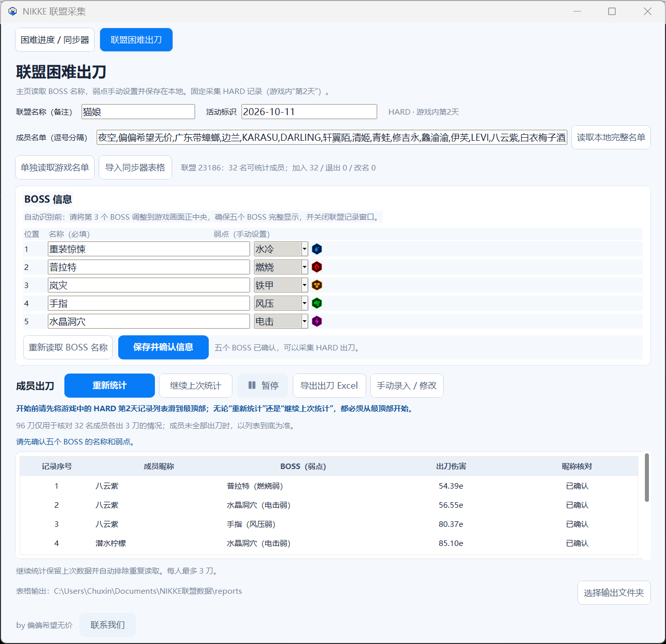Click the 联系我们 button
Viewport: 666px width, 644px height.
pos(108,625)
